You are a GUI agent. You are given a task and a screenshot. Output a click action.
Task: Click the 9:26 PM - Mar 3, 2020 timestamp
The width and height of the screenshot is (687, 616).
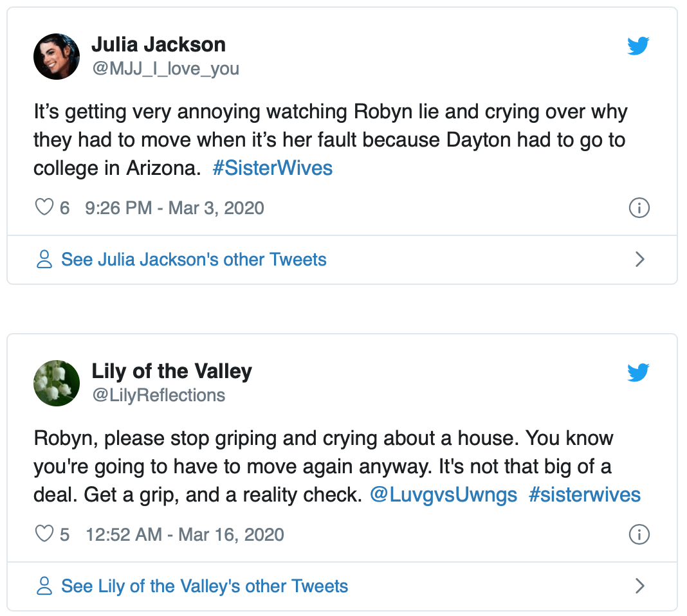[174, 208]
